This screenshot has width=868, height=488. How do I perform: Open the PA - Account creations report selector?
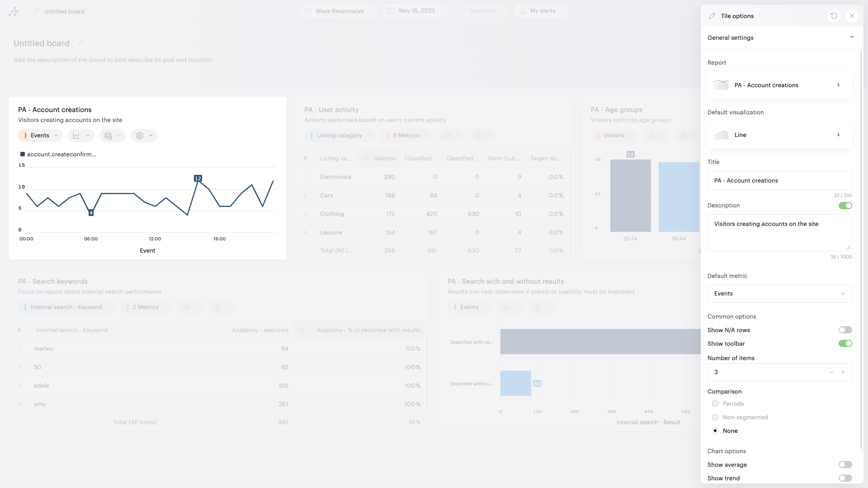[x=779, y=85]
